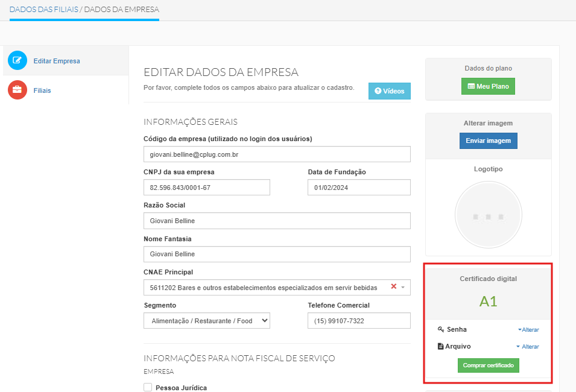Viewport: 576px width, 392px height.
Task: Open Meu Plano button
Action: point(488,86)
